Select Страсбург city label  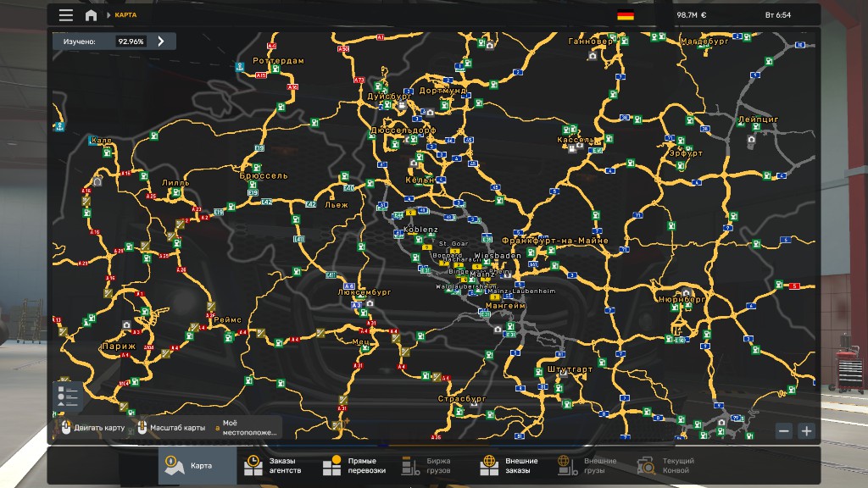pos(462,398)
